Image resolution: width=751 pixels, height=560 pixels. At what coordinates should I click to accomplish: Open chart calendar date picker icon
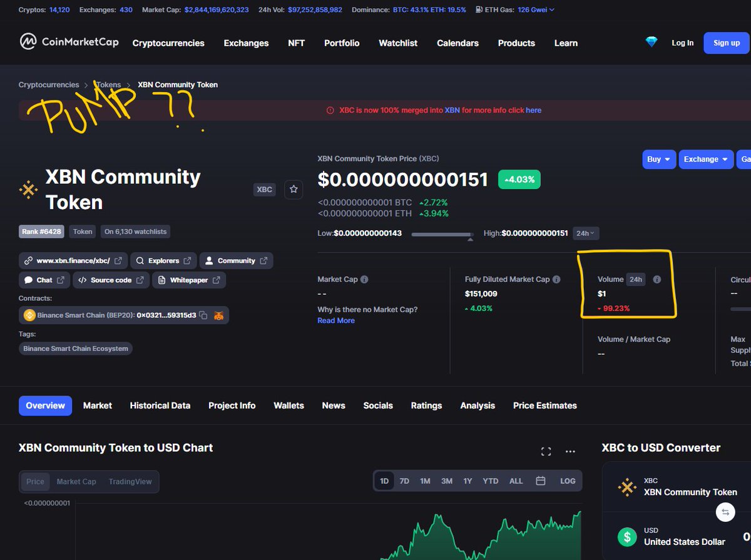click(x=541, y=481)
